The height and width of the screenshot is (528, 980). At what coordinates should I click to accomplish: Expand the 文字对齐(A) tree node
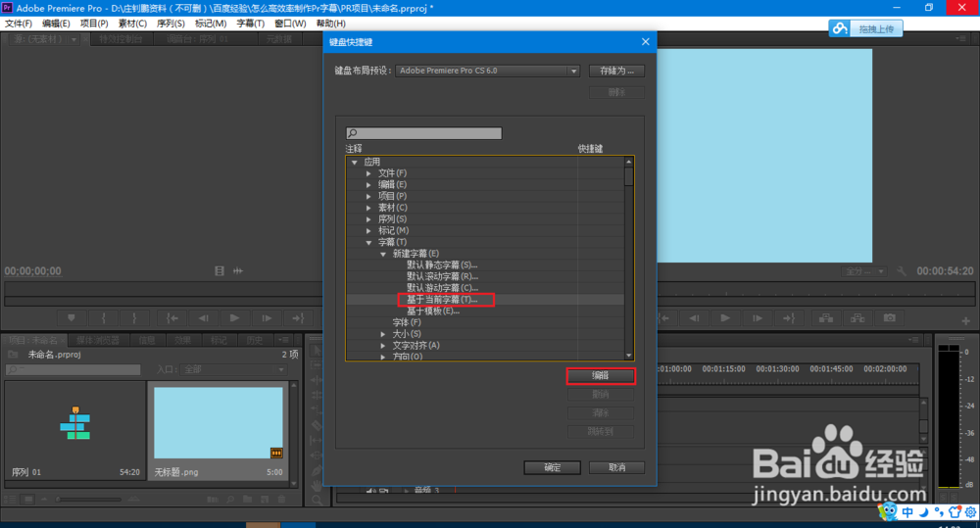coord(383,346)
